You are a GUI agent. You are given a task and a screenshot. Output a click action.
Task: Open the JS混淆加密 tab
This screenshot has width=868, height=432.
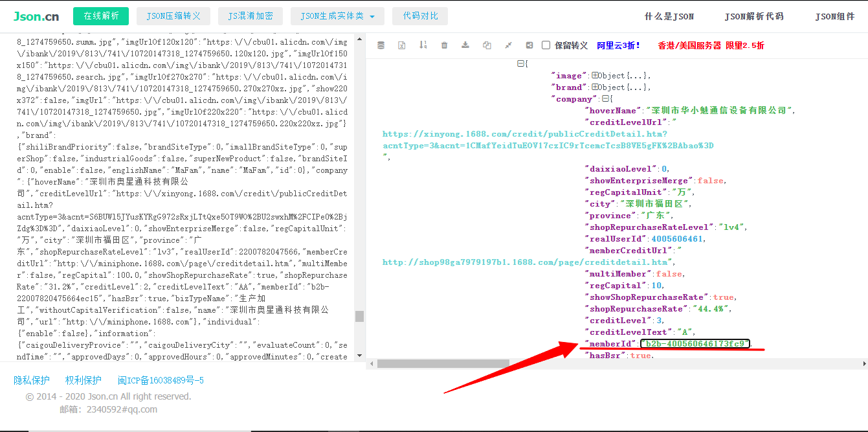pyautogui.click(x=250, y=16)
